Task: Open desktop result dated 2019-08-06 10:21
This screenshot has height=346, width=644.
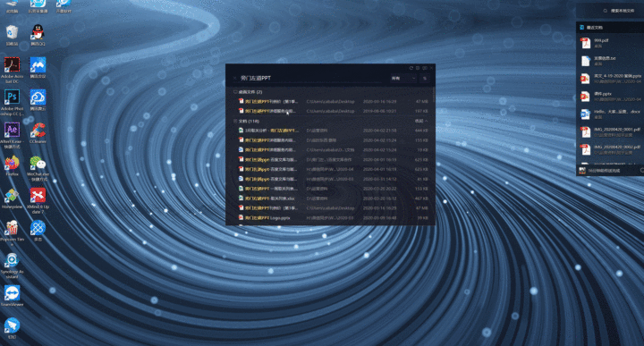Action: 333,111
